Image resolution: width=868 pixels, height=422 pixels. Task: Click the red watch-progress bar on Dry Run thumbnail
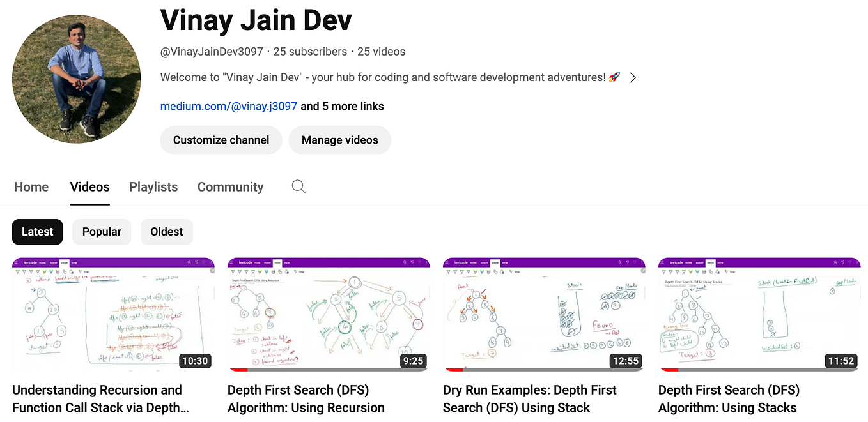pos(454,369)
